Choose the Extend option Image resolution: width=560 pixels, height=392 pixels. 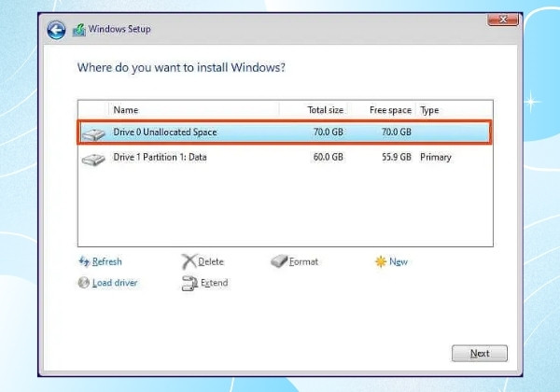pyautogui.click(x=215, y=283)
